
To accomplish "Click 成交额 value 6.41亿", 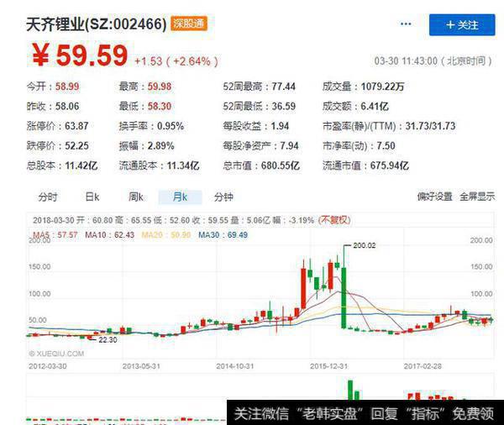I will click(375, 107).
